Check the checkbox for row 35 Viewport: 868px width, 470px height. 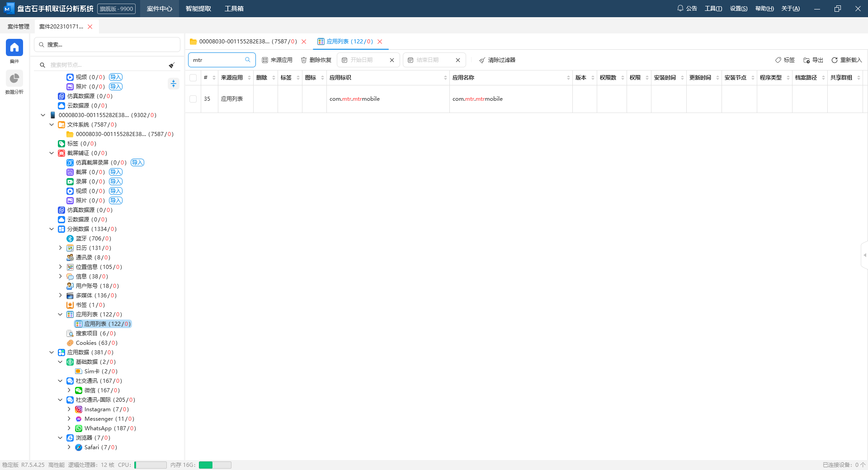click(193, 99)
